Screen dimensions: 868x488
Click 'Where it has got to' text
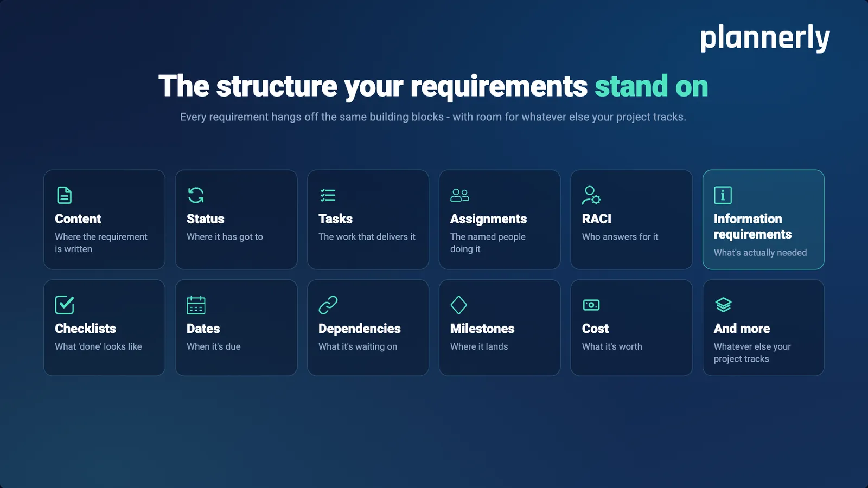(225, 237)
